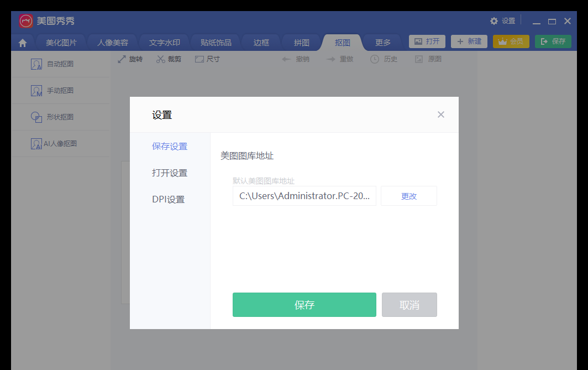The height and width of the screenshot is (370, 588).
Task: Click 默认美图图库地址 label text
Action: (x=264, y=181)
